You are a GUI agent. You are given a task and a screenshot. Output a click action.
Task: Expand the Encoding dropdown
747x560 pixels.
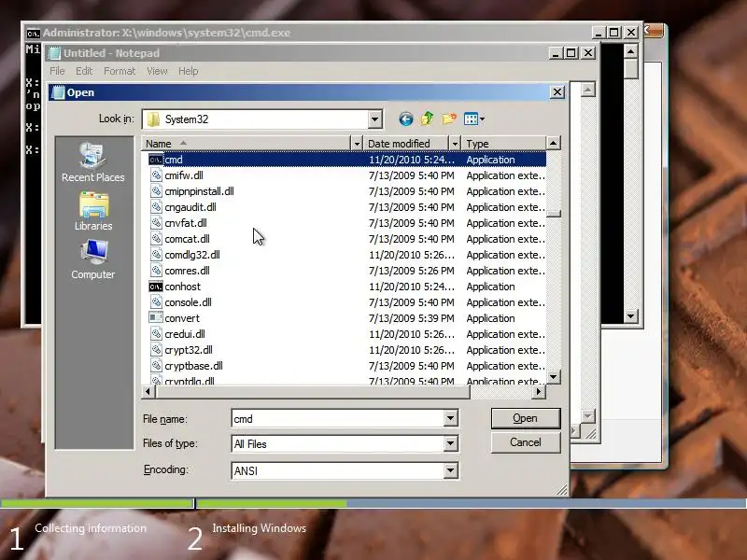tap(450, 470)
